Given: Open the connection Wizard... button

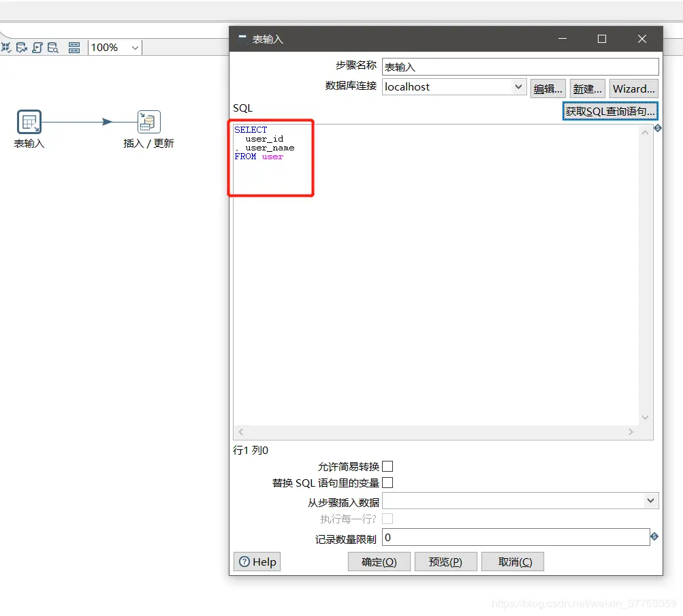Looking at the screenshot, I should [633, 88].
